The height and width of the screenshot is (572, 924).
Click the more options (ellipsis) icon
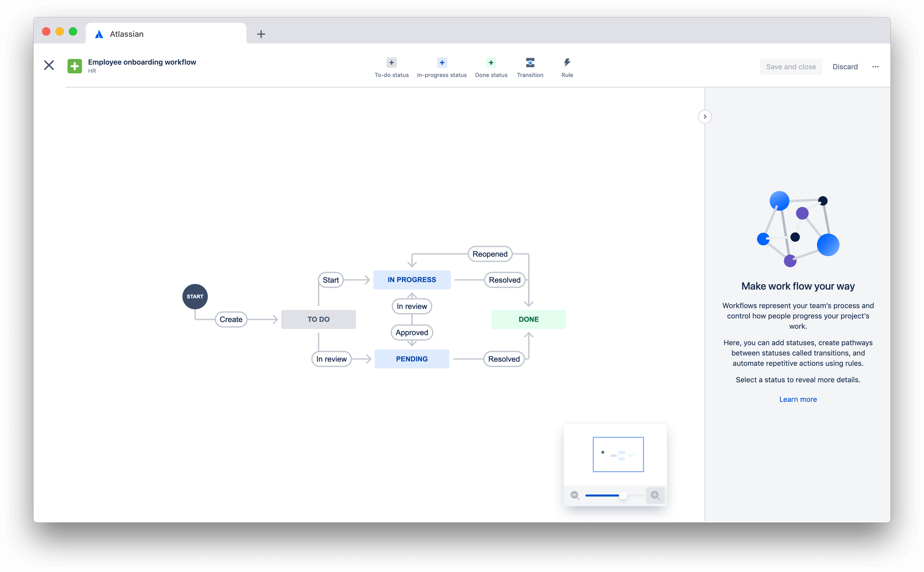click(876, 66)
